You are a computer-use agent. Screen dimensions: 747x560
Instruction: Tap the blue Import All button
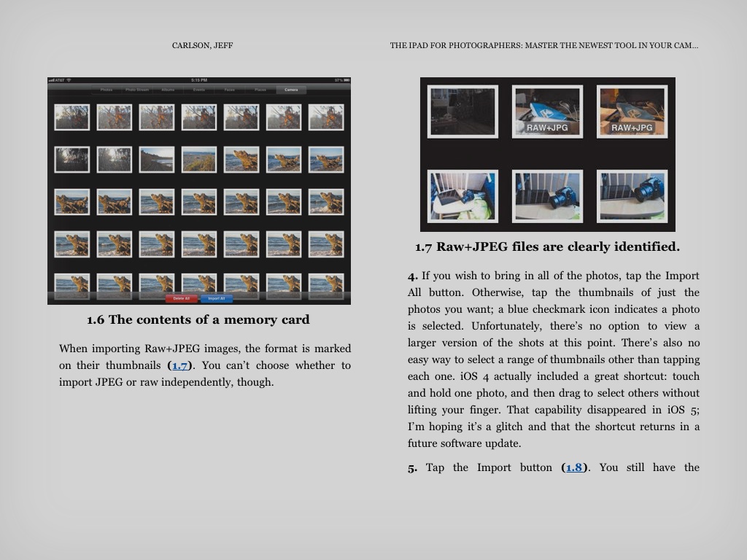(x=216, y=298)
